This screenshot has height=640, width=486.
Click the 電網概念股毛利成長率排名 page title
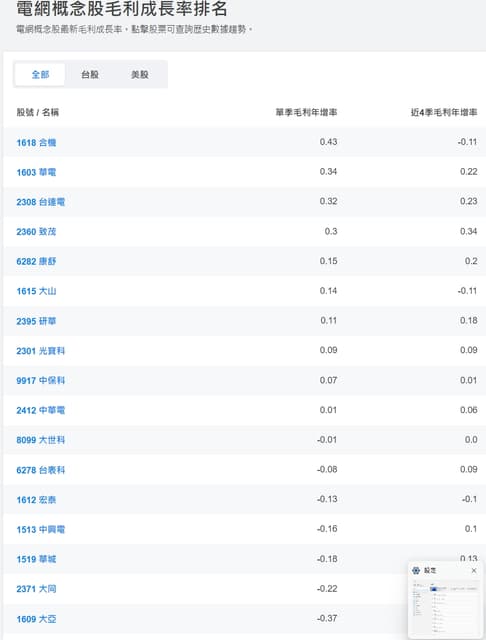[122, 9]
